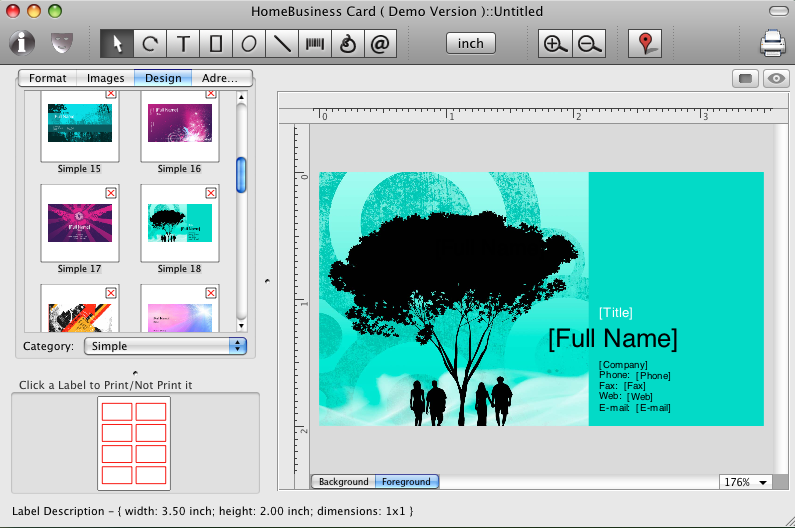Switch to the Images tab
Viewport: 795px width, 528px height.
click(105, 78)
